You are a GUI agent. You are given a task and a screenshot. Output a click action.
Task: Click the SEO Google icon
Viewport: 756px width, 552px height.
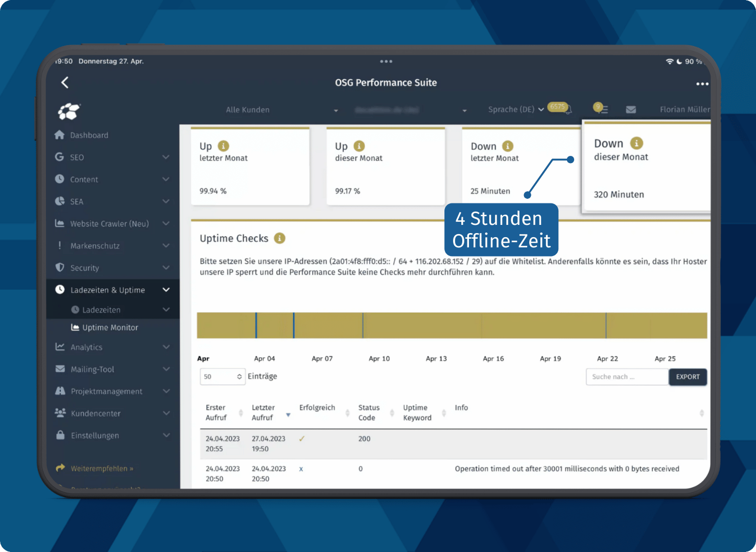[60, 157]
